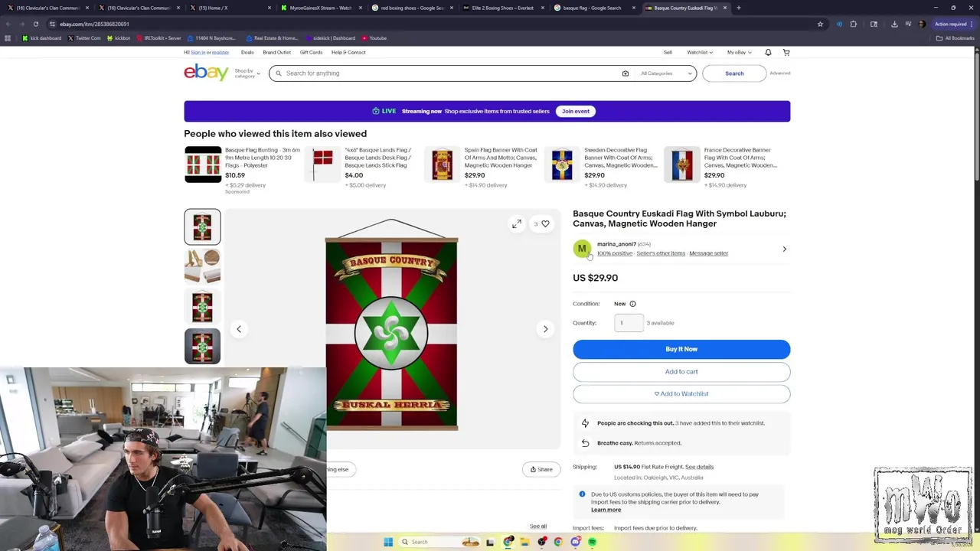Open the shopping cart icon
980x551 pixels.
786,52
